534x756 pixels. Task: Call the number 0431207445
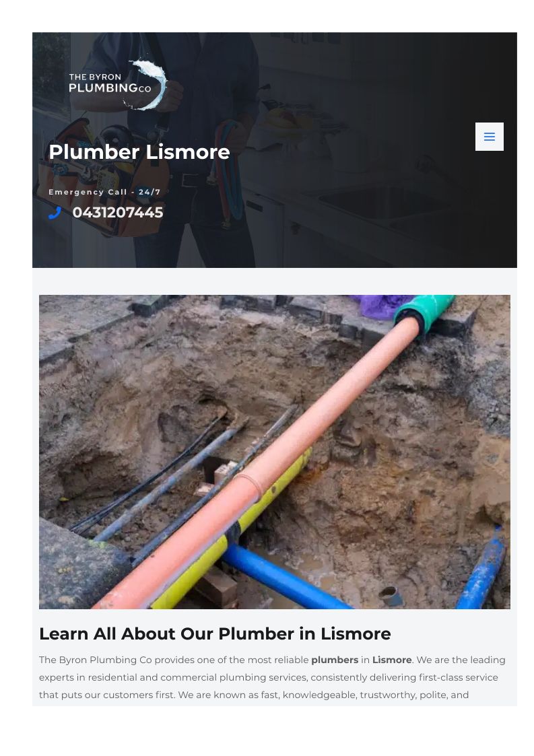pos(118,213)
